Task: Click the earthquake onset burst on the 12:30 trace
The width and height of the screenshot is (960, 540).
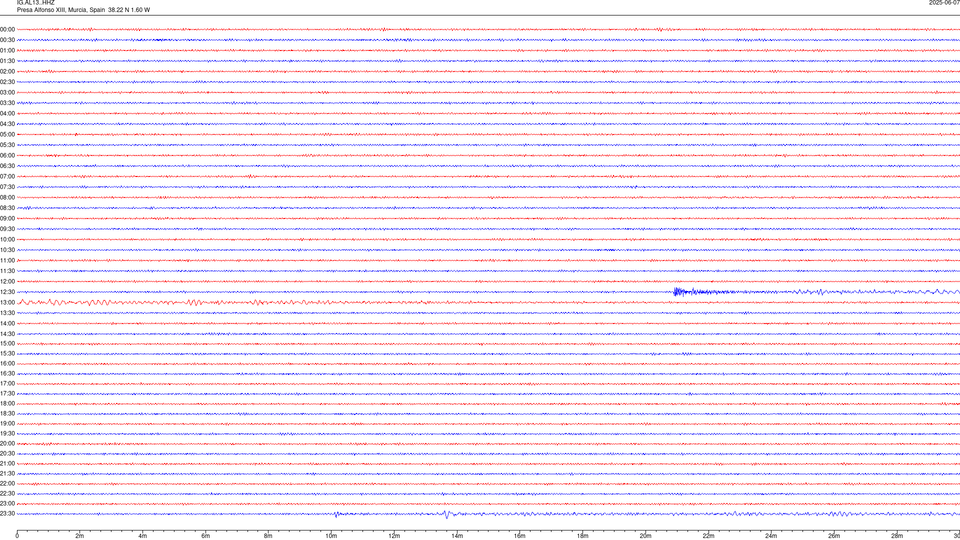Action: (678, 292)
